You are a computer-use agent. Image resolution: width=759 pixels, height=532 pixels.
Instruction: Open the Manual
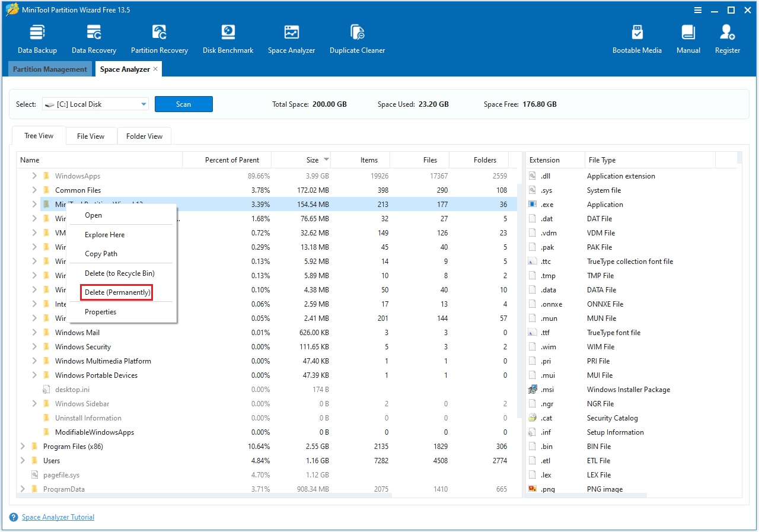tap(688, 37)
